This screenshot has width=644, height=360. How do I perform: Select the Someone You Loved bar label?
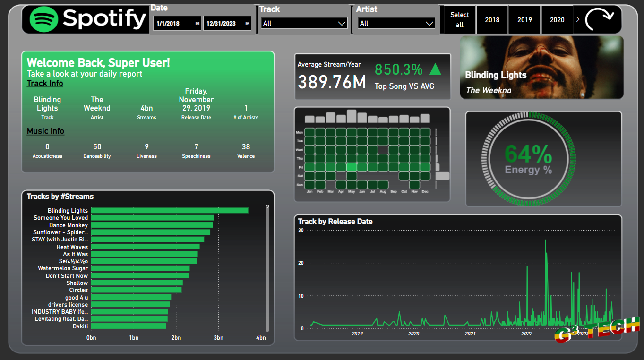[60, 218]
